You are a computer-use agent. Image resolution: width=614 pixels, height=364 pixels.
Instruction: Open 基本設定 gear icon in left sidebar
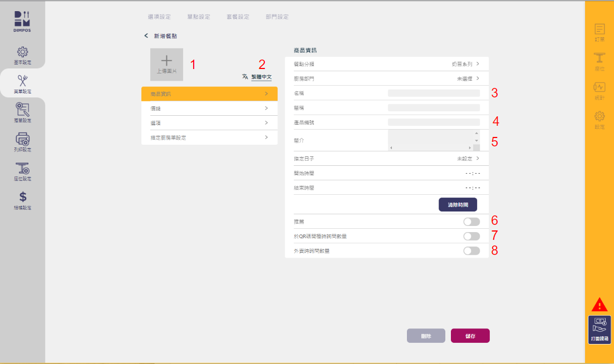click(22, 52)
